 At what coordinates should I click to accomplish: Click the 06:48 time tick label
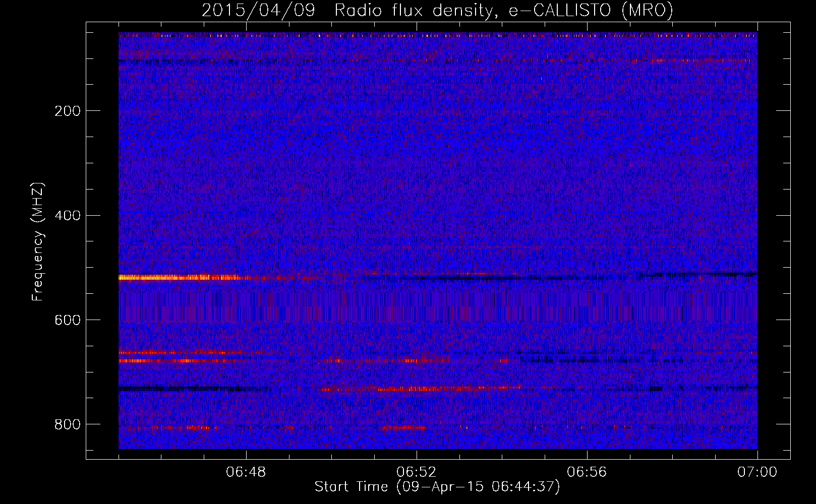pyautogui.click(x=246, y=472)
